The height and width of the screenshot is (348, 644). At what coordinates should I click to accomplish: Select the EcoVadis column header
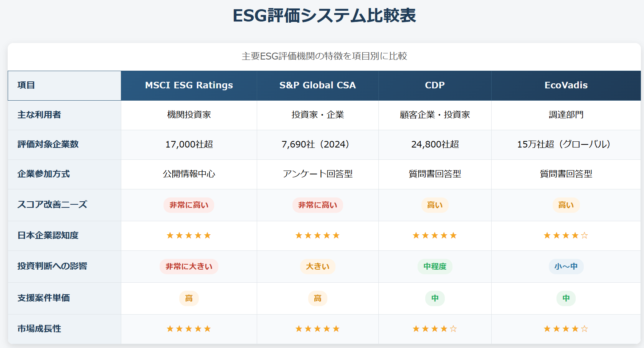pos(566,85)
